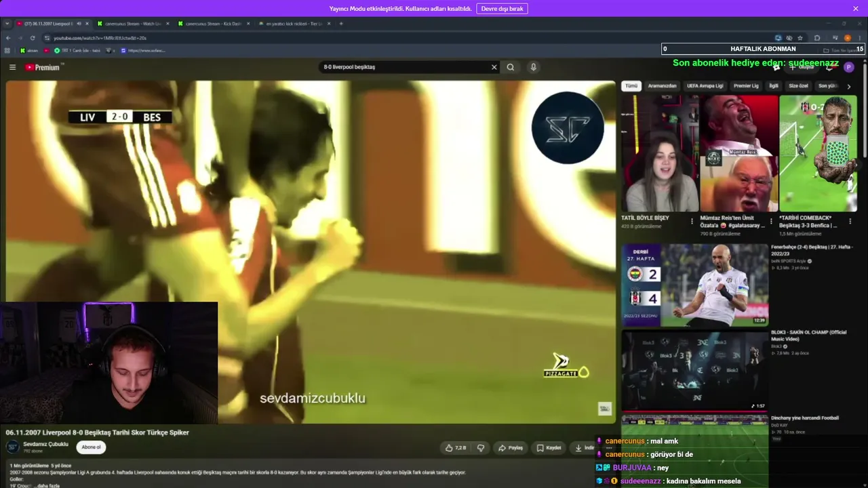
Task: Open the aknan Kick bookmark
Action: (x=29, y=50)
